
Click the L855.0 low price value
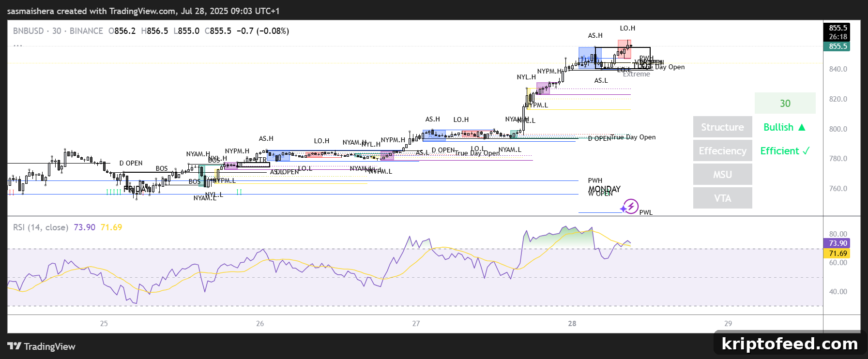186,31
